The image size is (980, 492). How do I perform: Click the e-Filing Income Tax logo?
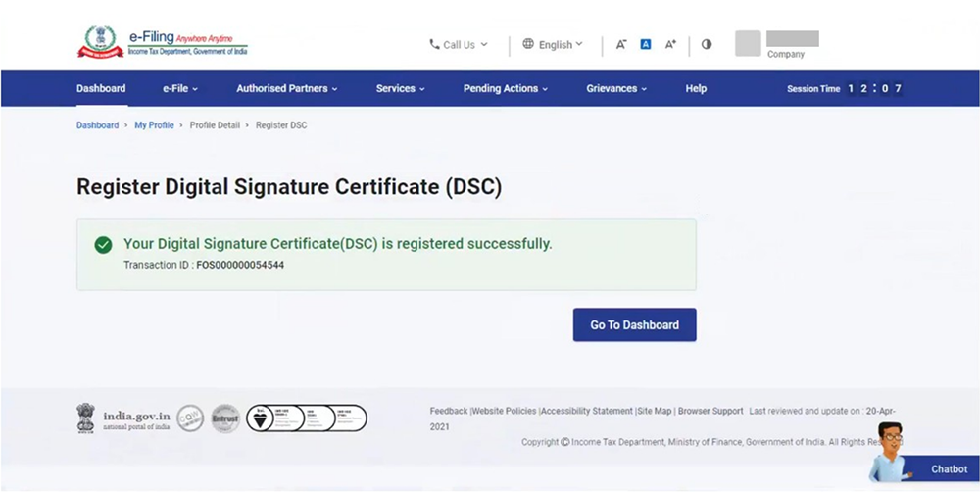(x=163, y=42)
